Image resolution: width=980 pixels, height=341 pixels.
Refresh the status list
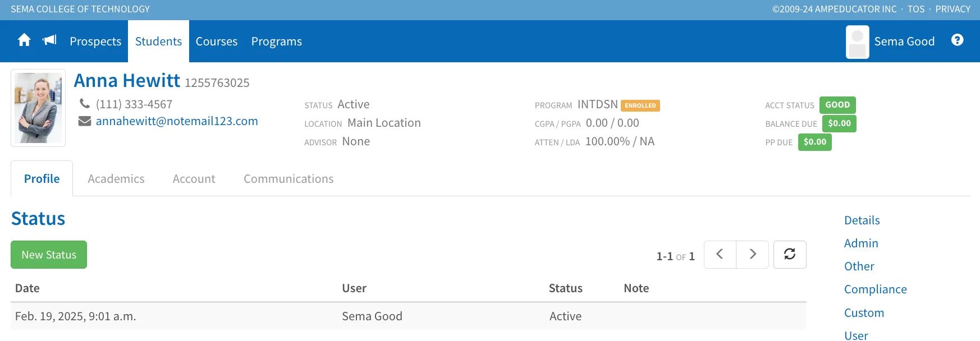point(790,255)
